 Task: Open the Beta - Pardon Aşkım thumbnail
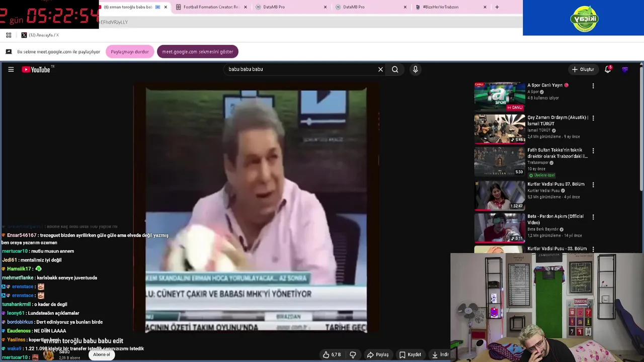(500, 227)
